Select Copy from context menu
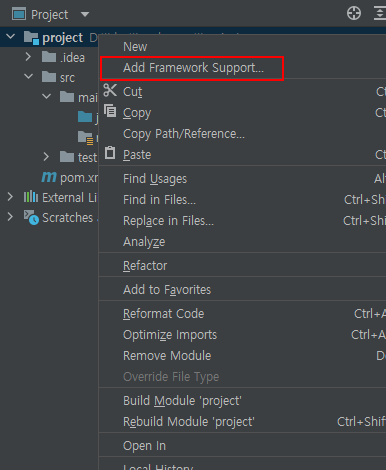 (x=243, y=113)
